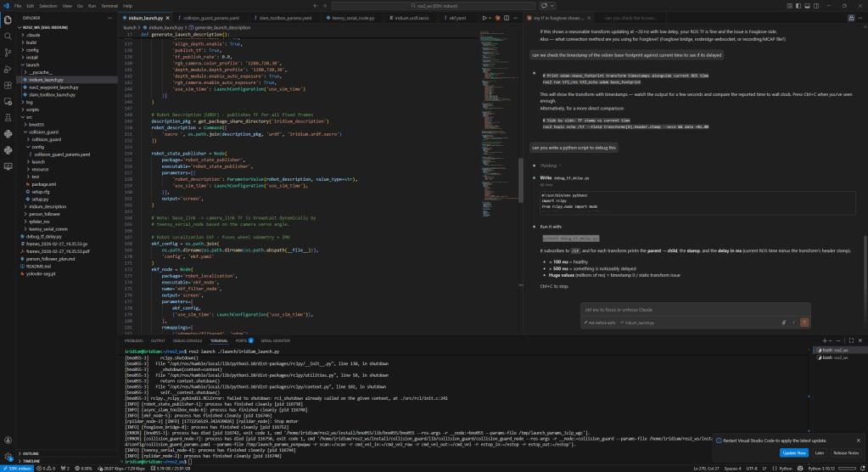This screenshot has height=472, width=868.
Task: Click the Update Now button
Action: click(794, 453)
